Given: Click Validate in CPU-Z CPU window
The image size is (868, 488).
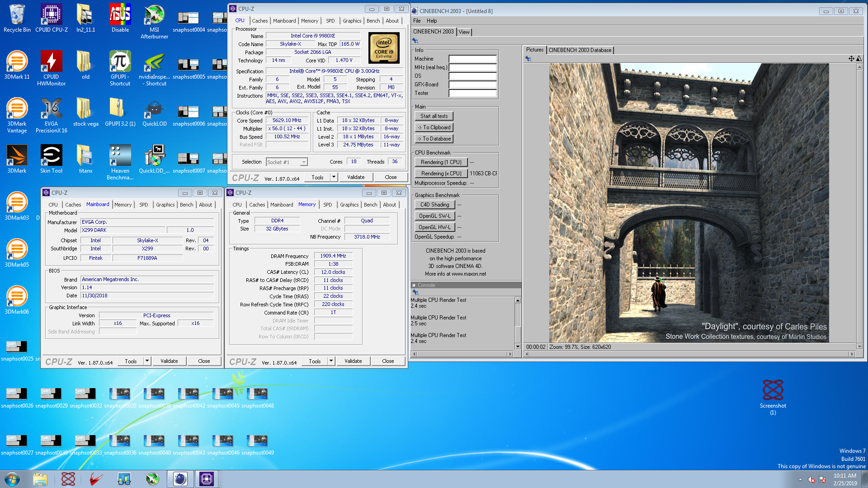Looking at the screenshot, I should coord(356,177).
